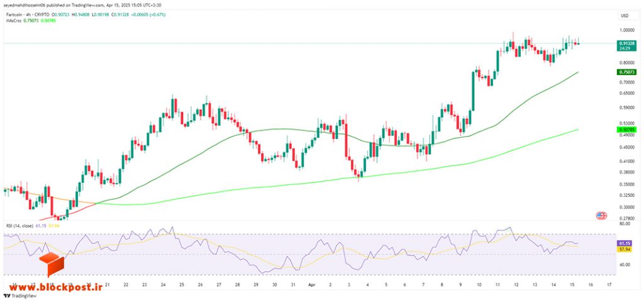Click the 40.00 level on RSI scale
Screen dimensions: 644x302
[x=625, y=265]
